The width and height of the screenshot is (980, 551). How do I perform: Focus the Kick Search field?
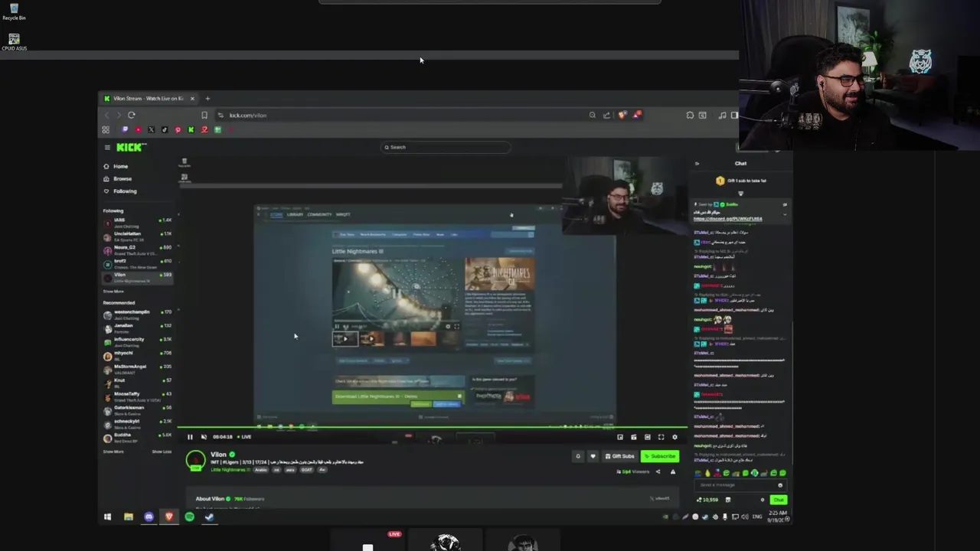pyautogui.click(x=446, y=147)
